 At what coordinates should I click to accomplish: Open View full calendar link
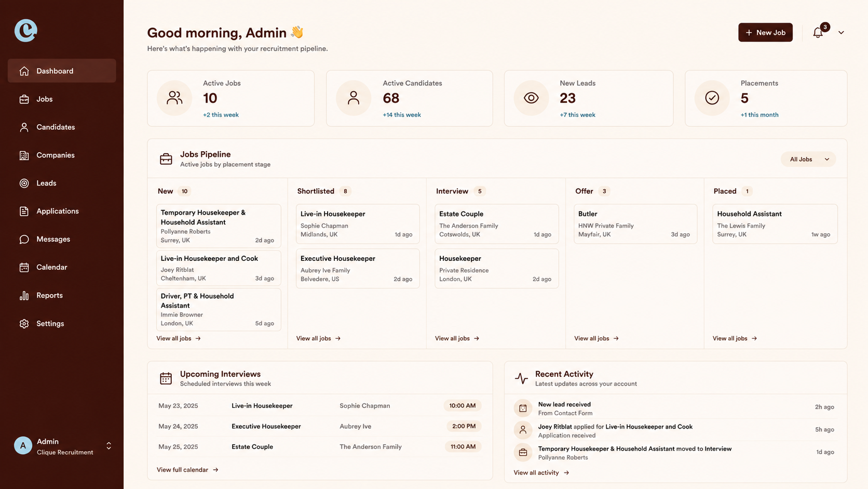187,470
